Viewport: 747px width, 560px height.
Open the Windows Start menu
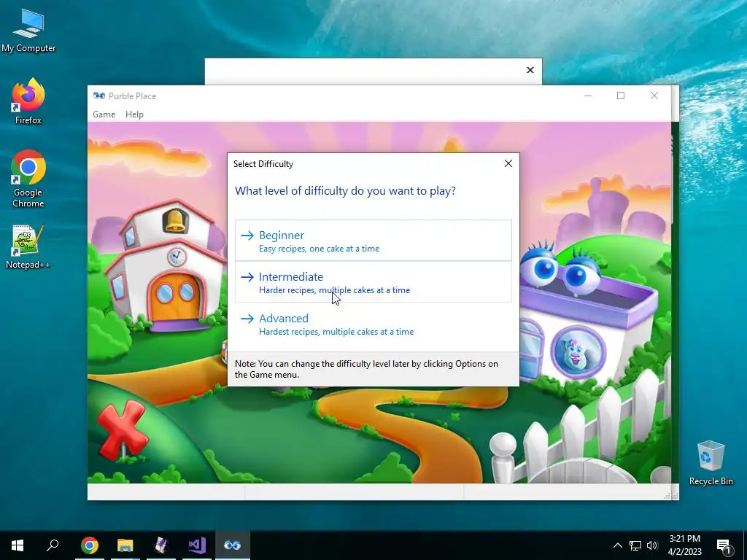(18, 545)
